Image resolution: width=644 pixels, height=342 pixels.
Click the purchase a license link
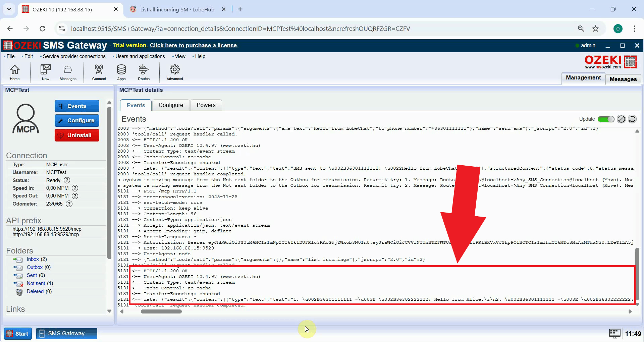[x=194, y=45]
